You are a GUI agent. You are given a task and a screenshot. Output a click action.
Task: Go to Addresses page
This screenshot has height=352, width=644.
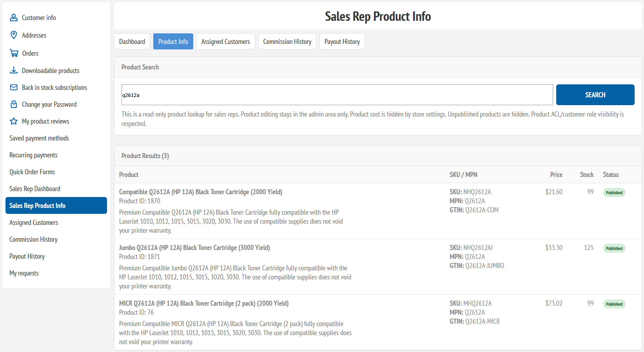[x=34, y=35]
